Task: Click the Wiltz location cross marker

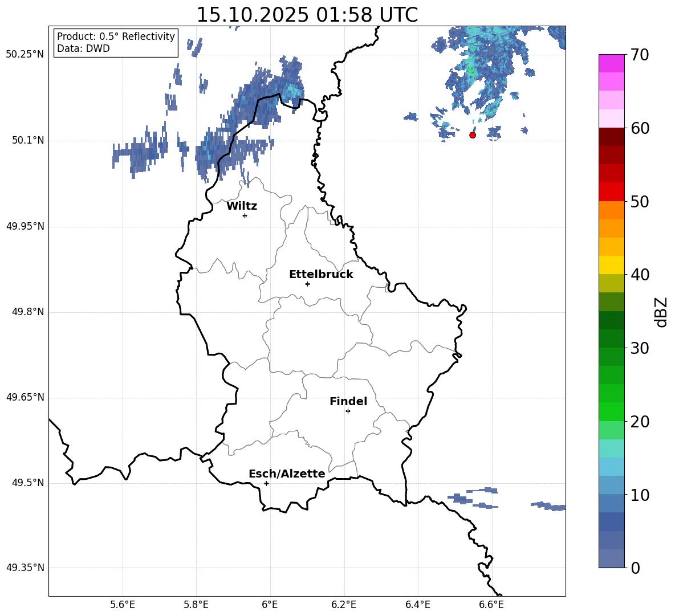Action: pos(245,215)
